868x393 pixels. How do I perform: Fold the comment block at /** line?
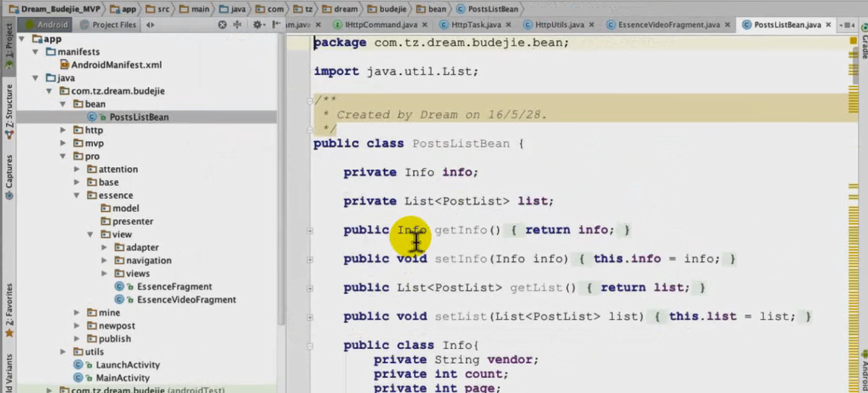310,100
